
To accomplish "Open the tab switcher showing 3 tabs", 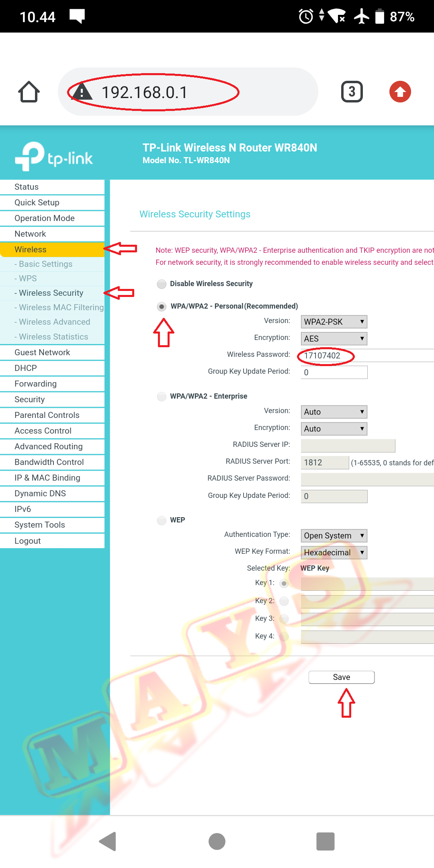I will 352,92.
